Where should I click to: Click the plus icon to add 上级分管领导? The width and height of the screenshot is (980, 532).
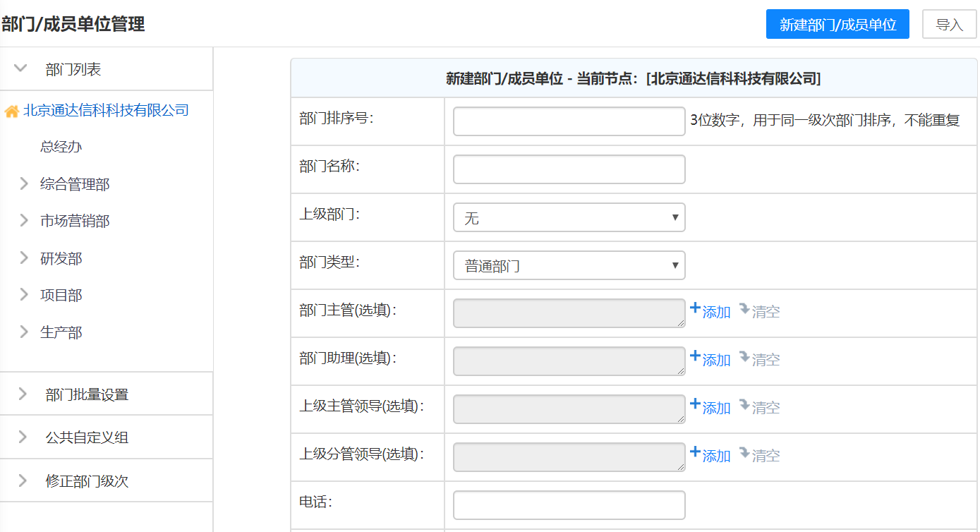695,452
